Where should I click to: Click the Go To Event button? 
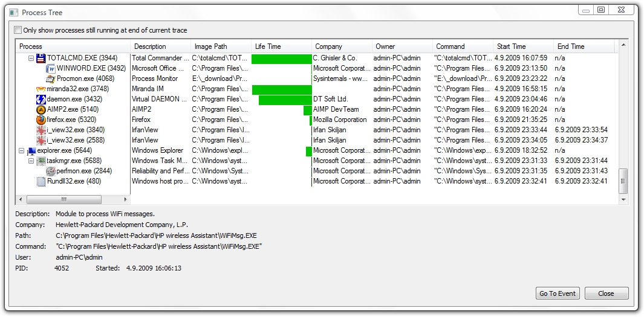pos(558,293)
